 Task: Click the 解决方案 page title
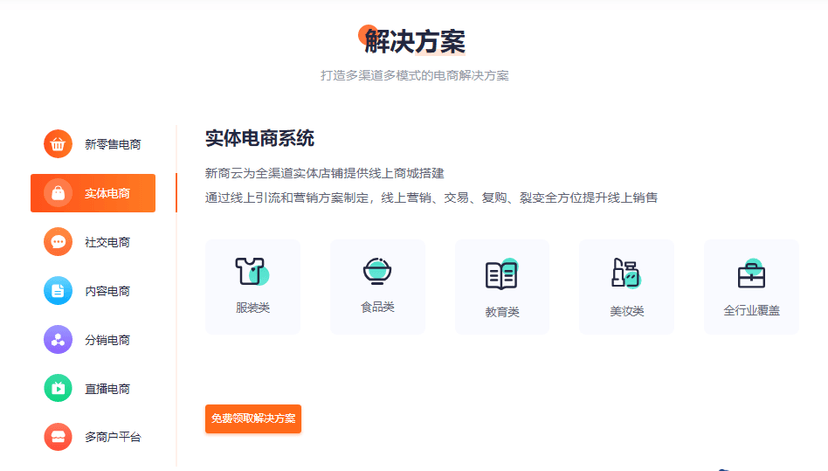pyautogui.click(x=415, y=41)
